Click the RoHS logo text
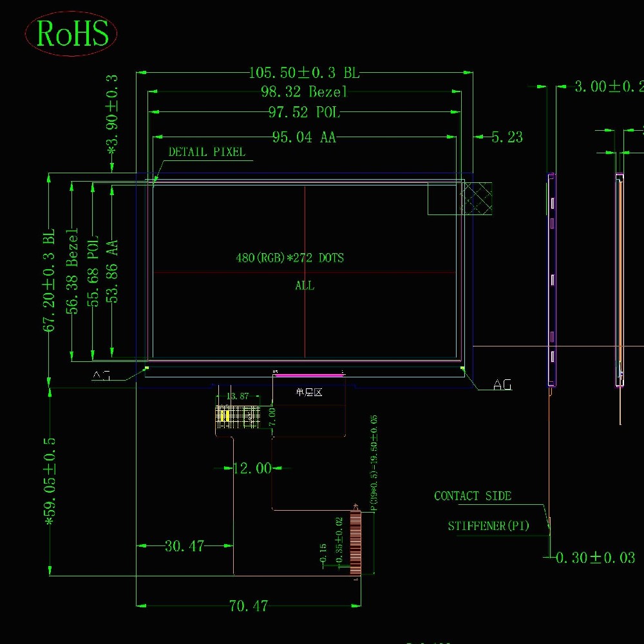644x644 pixels. [72, 33]
